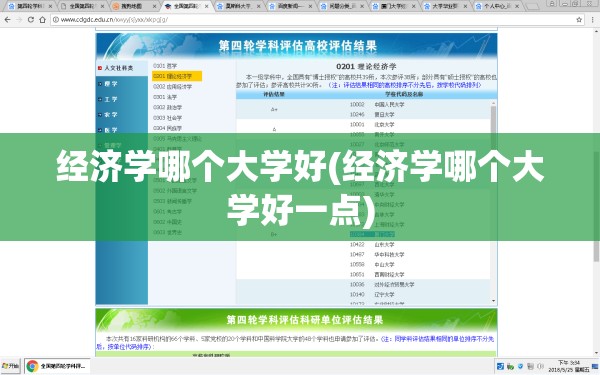
Task: Open the Chrome three-dot menu
Action: click(592, 20)
